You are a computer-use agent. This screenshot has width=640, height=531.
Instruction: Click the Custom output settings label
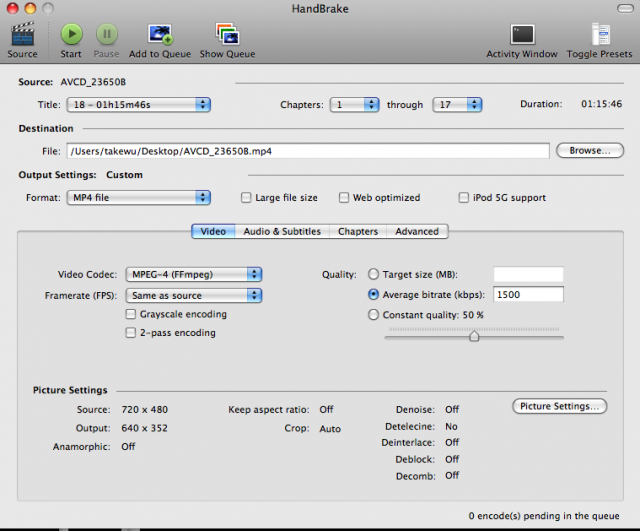tap(124, 175)
